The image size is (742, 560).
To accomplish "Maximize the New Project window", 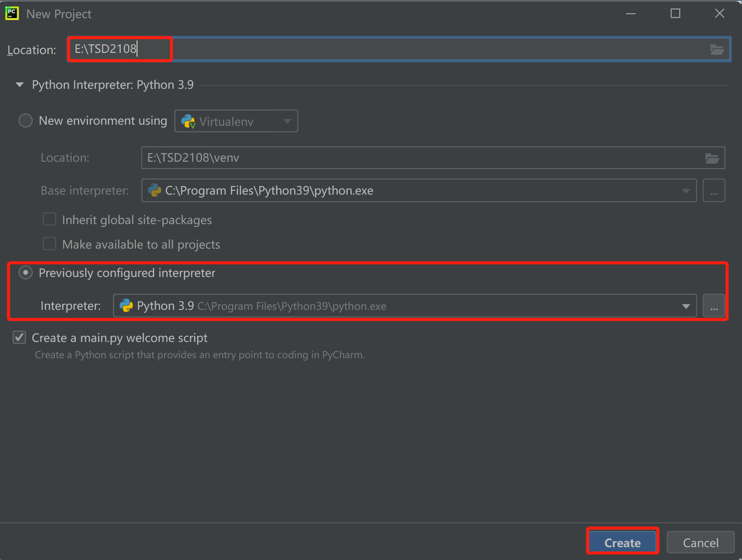I will click(675, 14).
